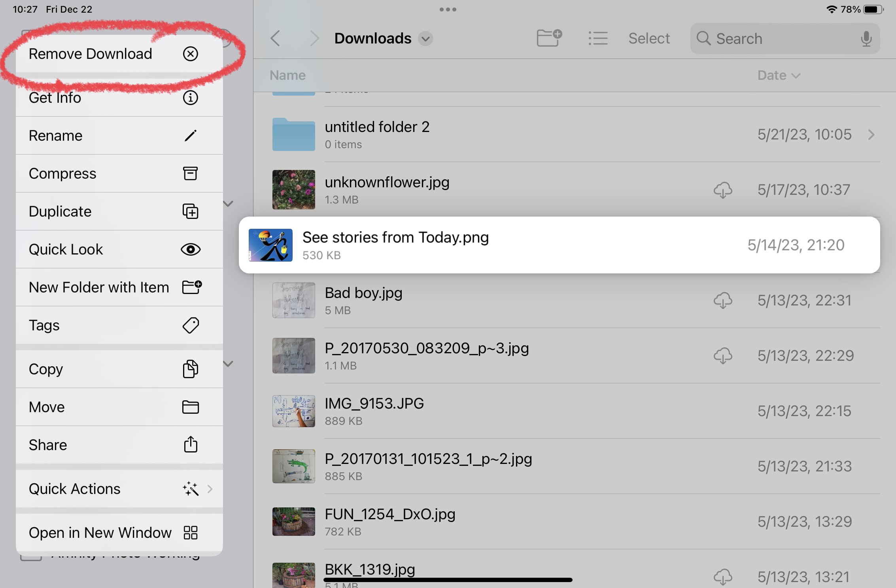Switch to list view layout icon
The height and width of the screenshot is (588, 896).
coord(598,38)
